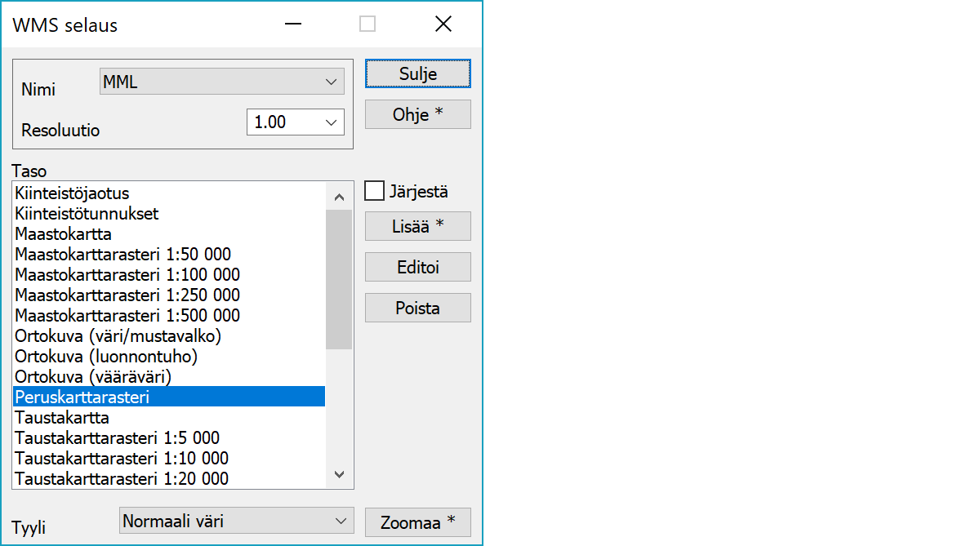Enable the Järjestä checkbox
Viewport: 980px width, 546px height.
click(x=375, y=192)
